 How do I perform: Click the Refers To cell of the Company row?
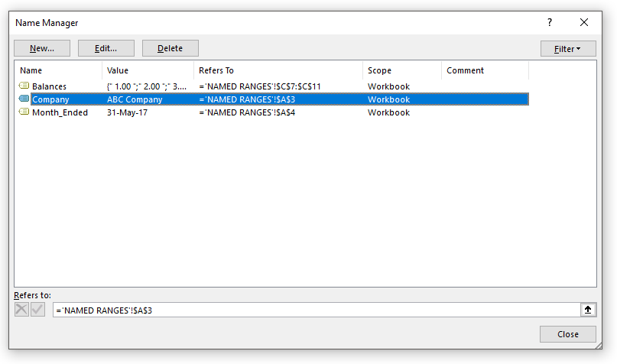point(247,99)
